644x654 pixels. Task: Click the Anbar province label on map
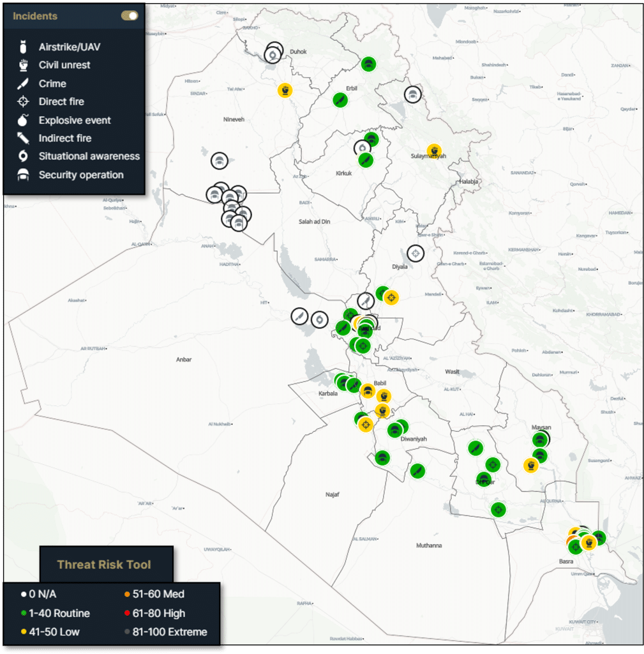(184, 360)
